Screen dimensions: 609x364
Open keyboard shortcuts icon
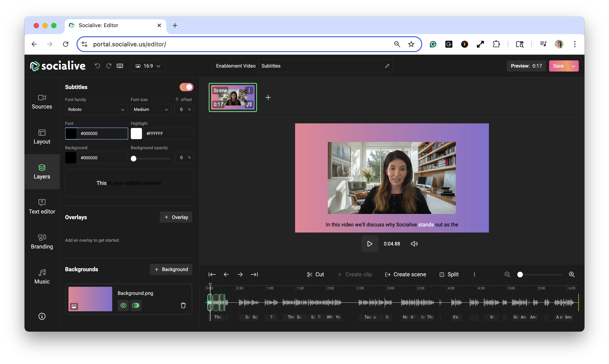120,66
